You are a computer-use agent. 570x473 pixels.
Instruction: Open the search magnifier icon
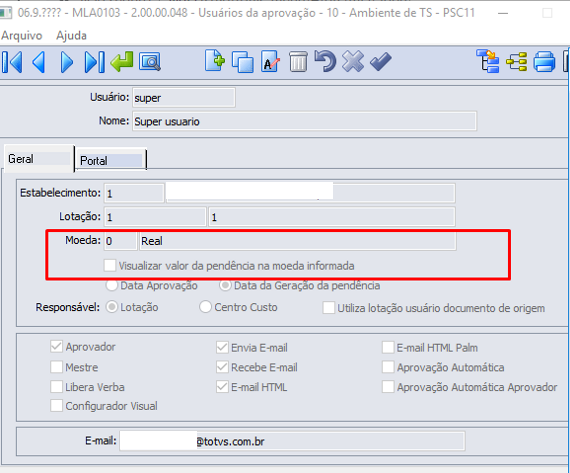149,62
